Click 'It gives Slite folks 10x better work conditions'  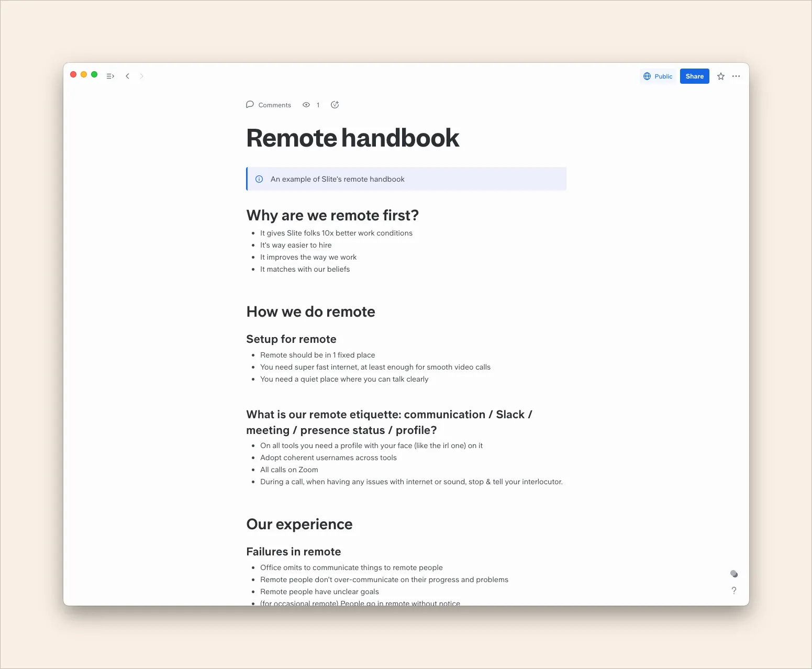(336, 233)
